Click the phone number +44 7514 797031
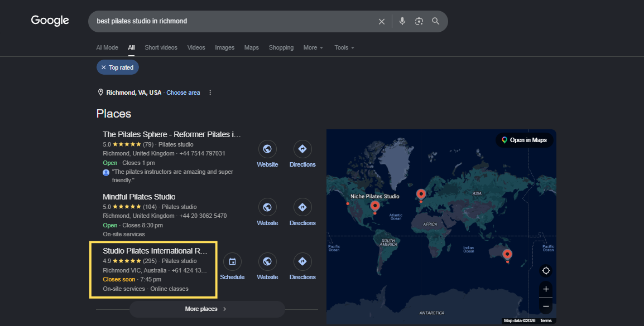Viewport: 644px width, 326px height. (x=203, y=153)
